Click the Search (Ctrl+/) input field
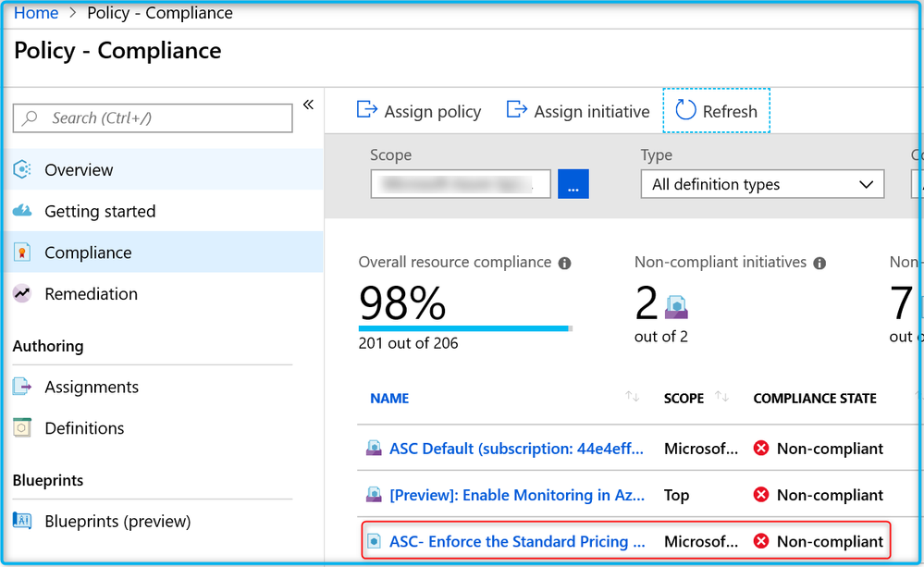924x567 pixels. point(153,117)
